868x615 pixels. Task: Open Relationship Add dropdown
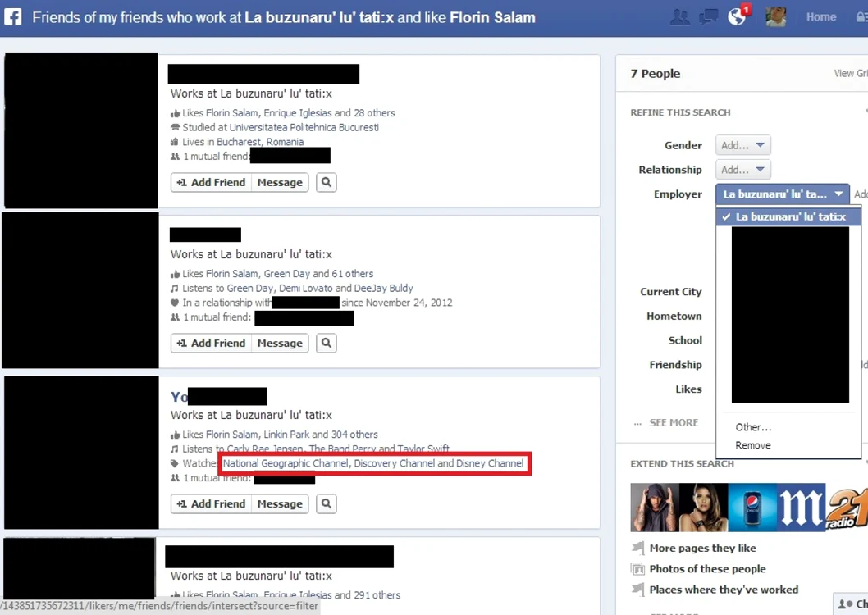pyautogui.click(x=743, y=170)
